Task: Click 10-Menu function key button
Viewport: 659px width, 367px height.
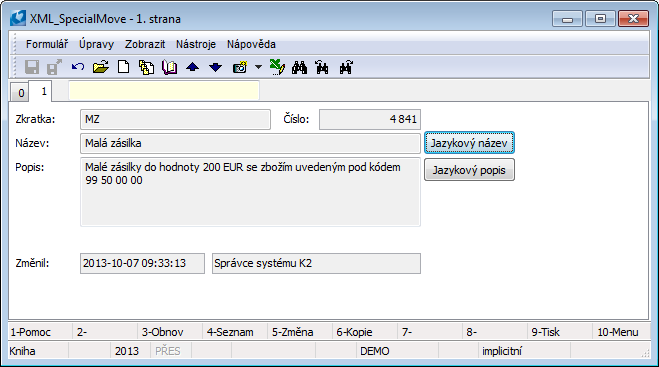Action: [621, 332]
